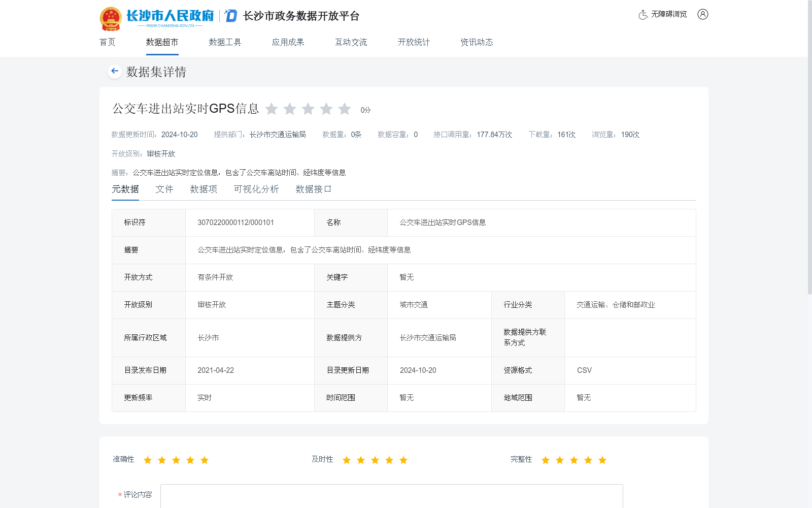The image size is (812, 508).
Task: Switch to the 可视化分析 tab
Action: (x=256, y=189)
